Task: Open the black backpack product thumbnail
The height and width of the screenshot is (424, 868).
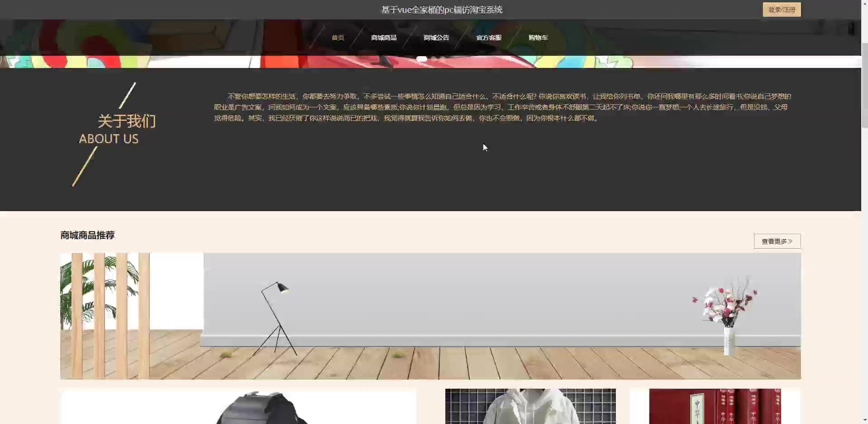Action: click(238, 406)
